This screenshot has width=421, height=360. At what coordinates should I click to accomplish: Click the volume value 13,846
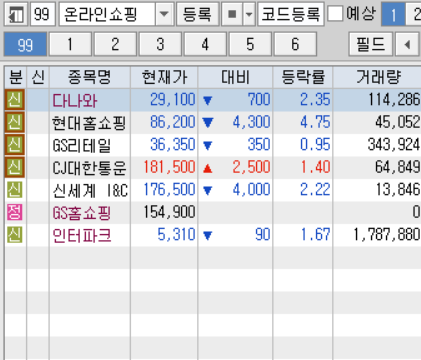click(x=398, y=190)
